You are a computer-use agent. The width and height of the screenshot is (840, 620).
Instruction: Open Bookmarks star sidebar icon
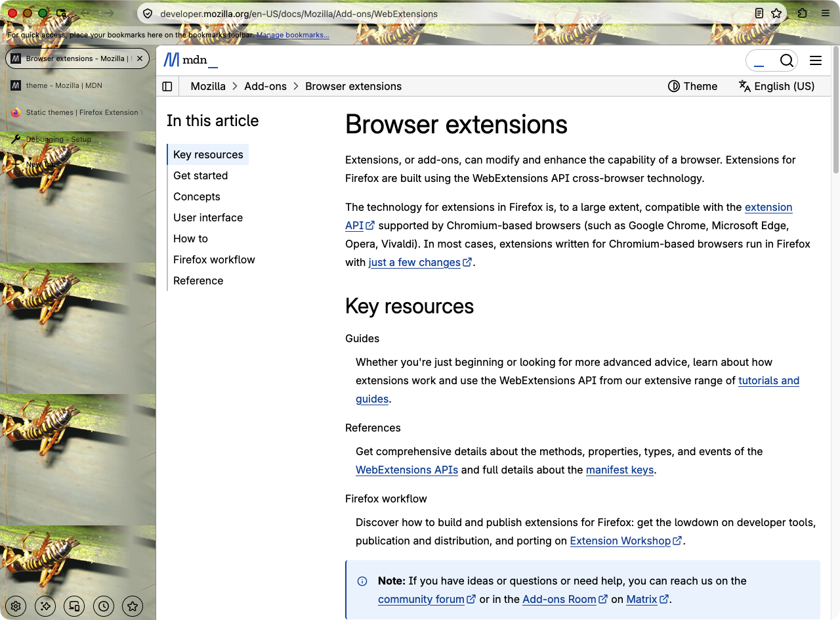tap(133, 606)
